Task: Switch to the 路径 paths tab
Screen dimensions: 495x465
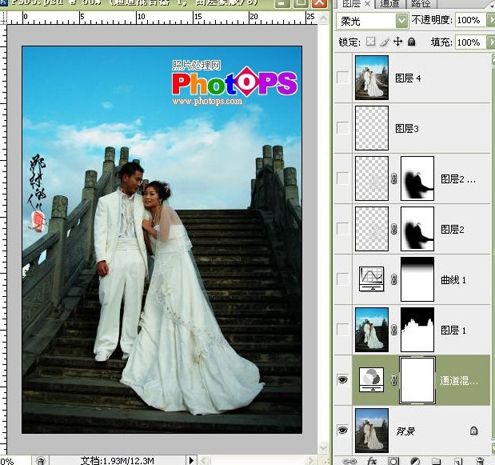Action: pos(420,4)
